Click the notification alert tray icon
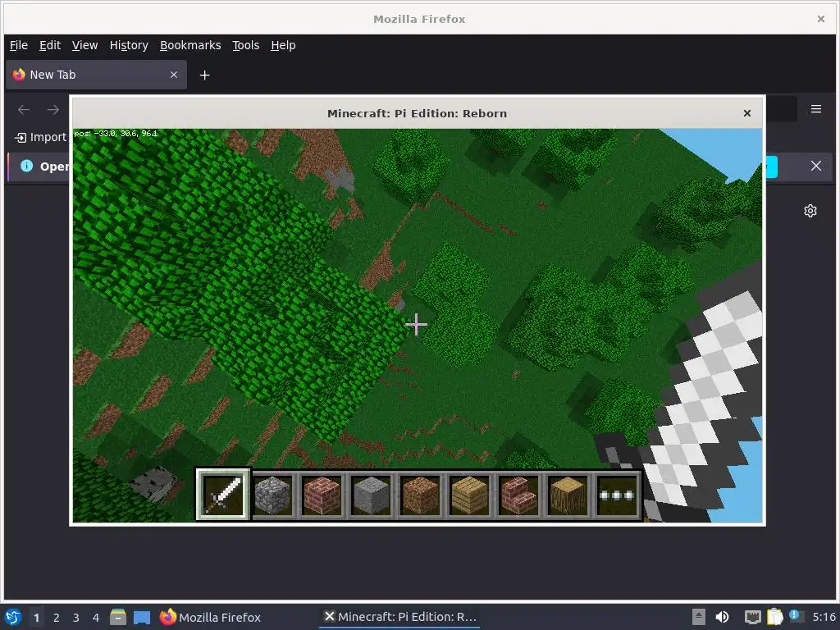This screenshot has width=840, height=630. (796, 616)
